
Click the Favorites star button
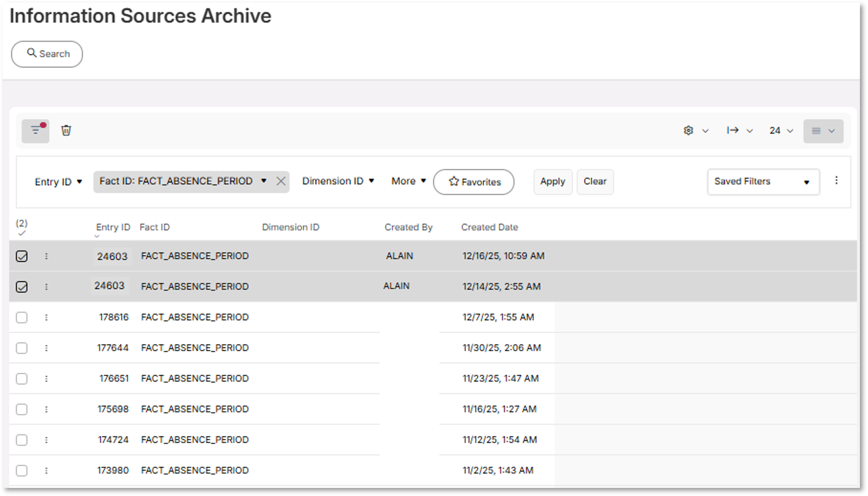pyautogui.click(x=473, y=182)
